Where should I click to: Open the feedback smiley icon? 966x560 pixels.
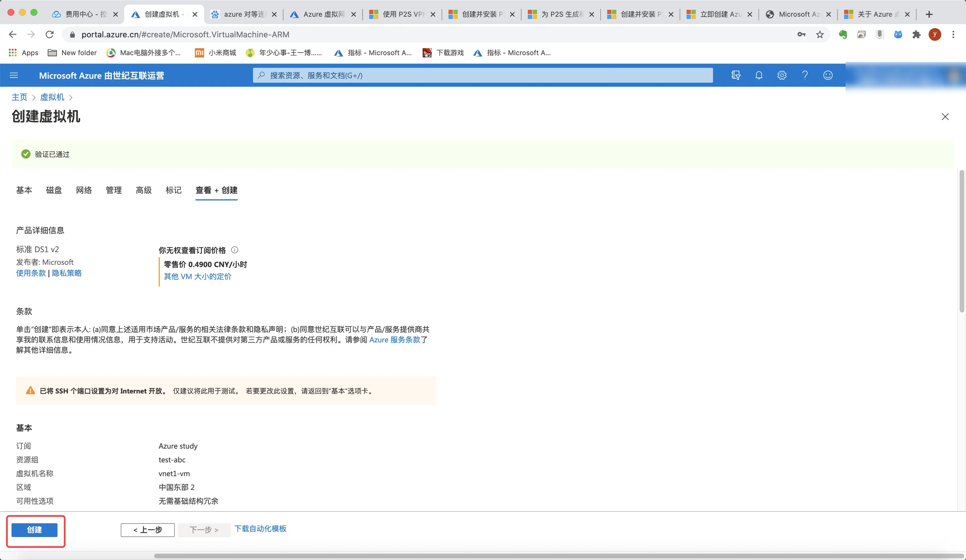828,75
